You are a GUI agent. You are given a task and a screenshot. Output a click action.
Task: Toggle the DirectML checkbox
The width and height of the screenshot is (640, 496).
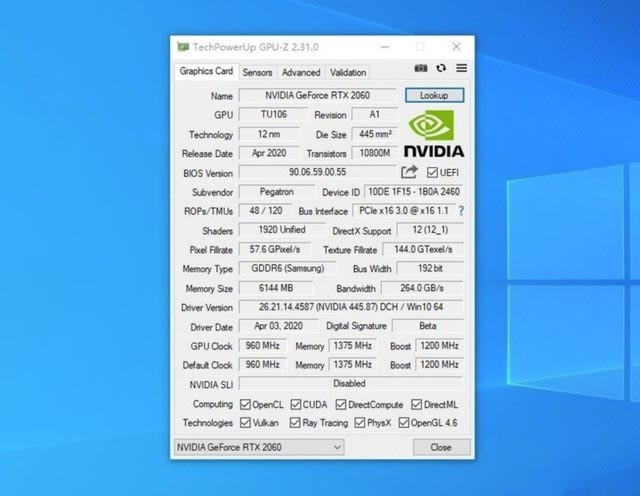click(416, 405)
